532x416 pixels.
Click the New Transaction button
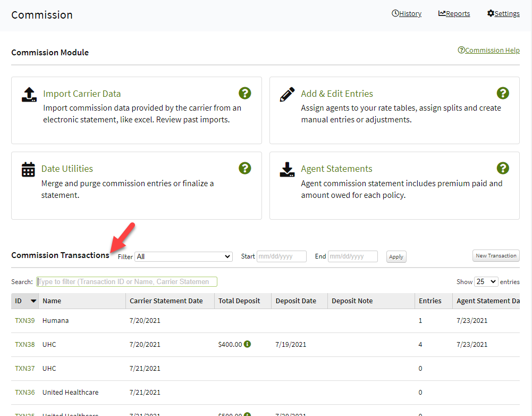495,255
